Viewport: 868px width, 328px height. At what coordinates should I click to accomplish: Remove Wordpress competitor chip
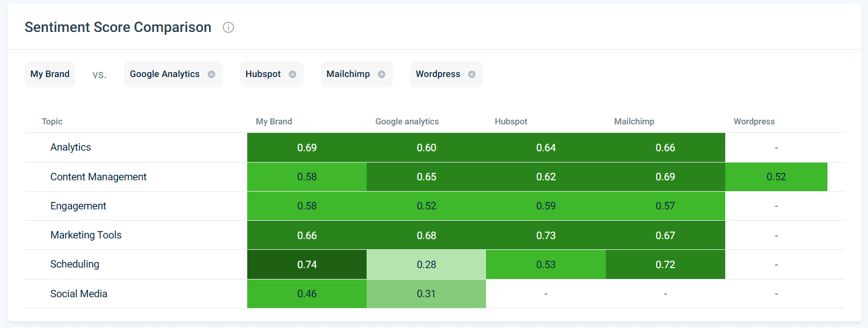click(472, 74)
